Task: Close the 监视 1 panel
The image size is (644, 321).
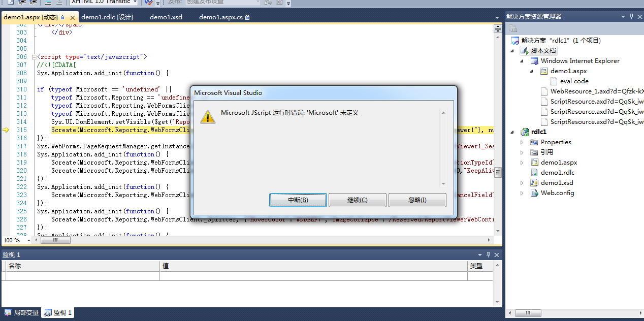Action: pos(497,255)
